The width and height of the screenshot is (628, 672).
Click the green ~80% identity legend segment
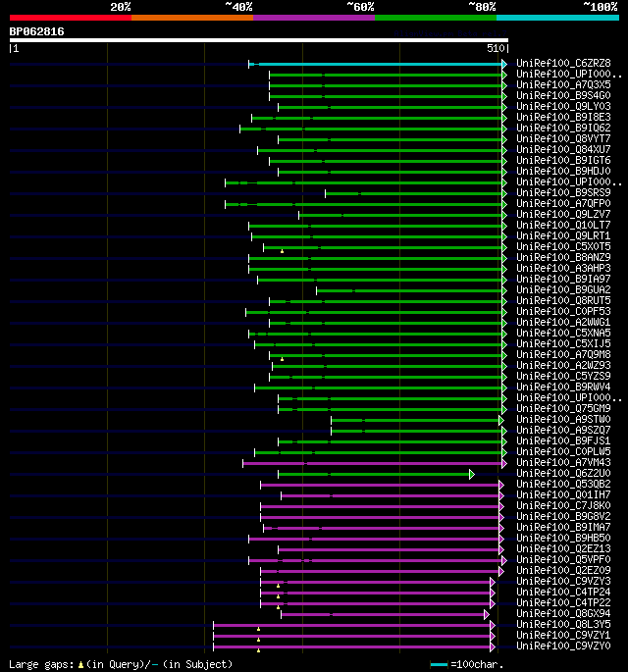[x=436, y=18]
